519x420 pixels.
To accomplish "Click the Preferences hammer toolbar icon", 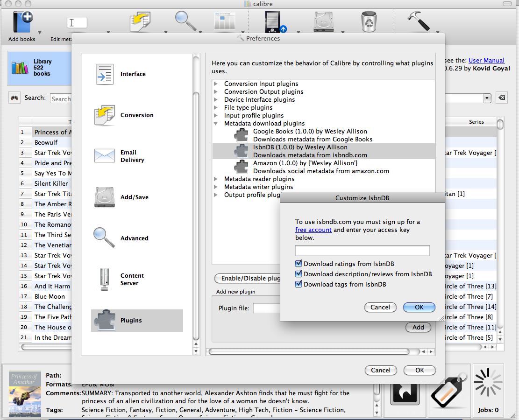I will tap(419, 21).
